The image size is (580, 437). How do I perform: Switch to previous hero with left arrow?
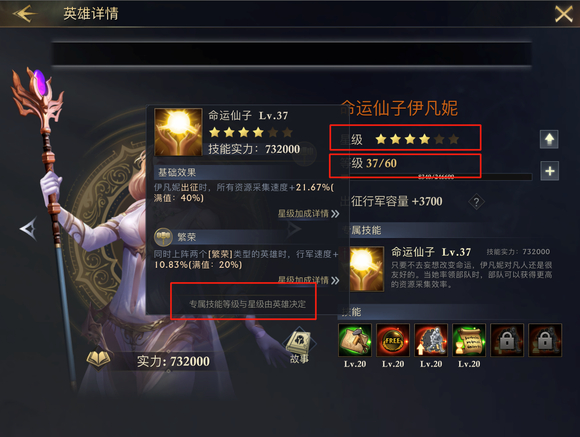[x=29, y=229]
